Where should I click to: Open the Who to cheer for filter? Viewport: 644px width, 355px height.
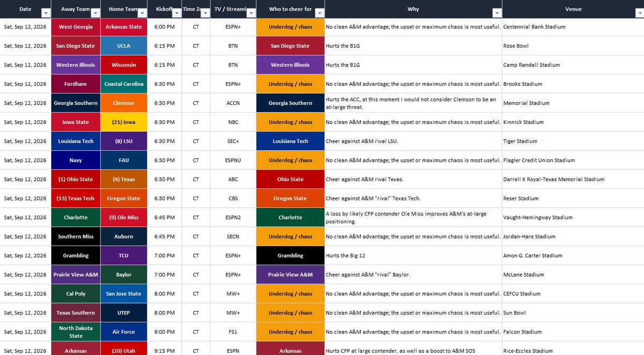(x=319, y=13)
